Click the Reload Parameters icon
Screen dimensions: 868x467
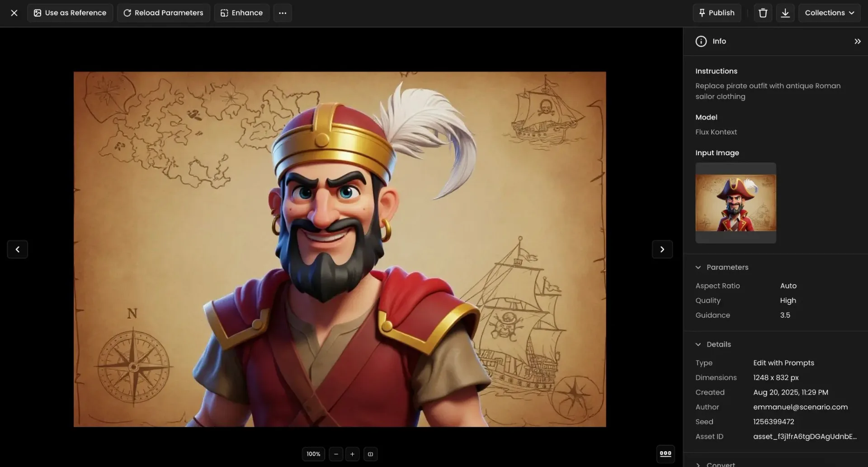point(127,13)
